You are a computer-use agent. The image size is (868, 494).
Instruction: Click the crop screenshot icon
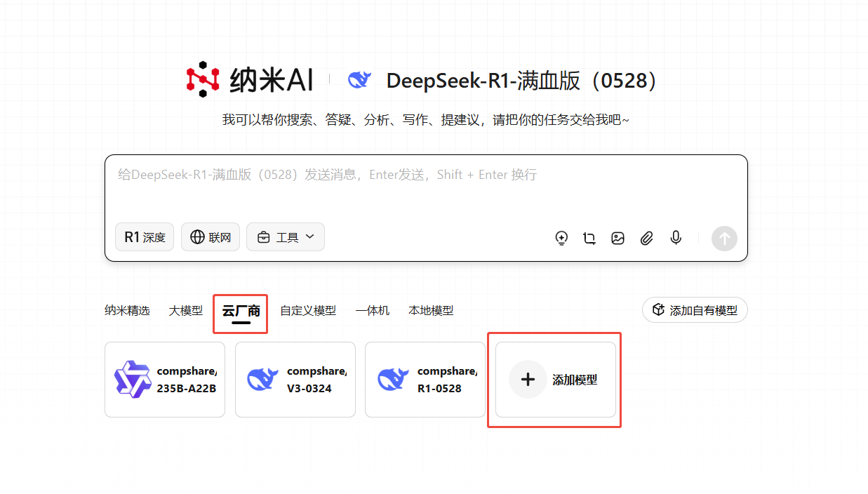click(x=589, y=239)
